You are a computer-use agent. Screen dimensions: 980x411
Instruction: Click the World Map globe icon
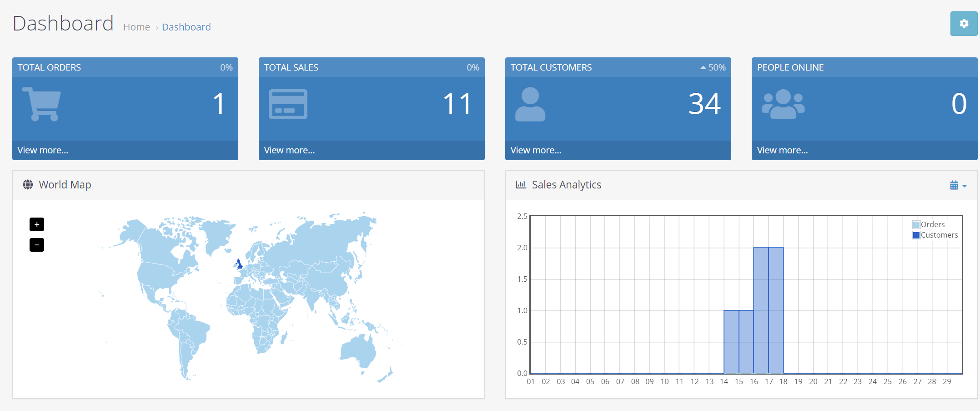click(28, 184)
